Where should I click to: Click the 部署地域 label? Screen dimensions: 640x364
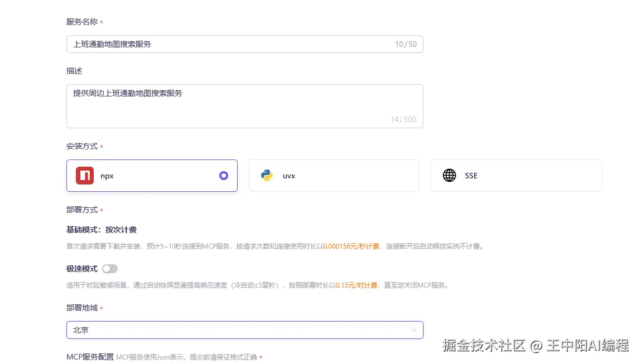82,308
